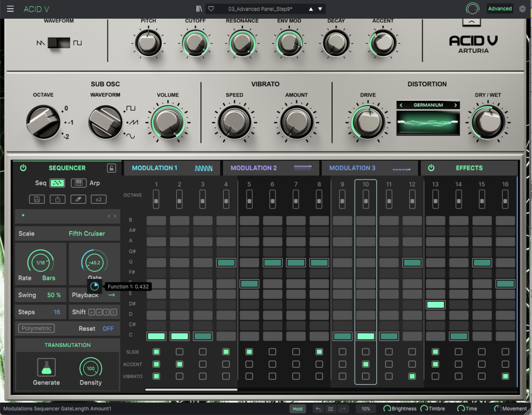Click the save pattern floppy icon
The width and height of the screenshot is (532, 415).
37,199
